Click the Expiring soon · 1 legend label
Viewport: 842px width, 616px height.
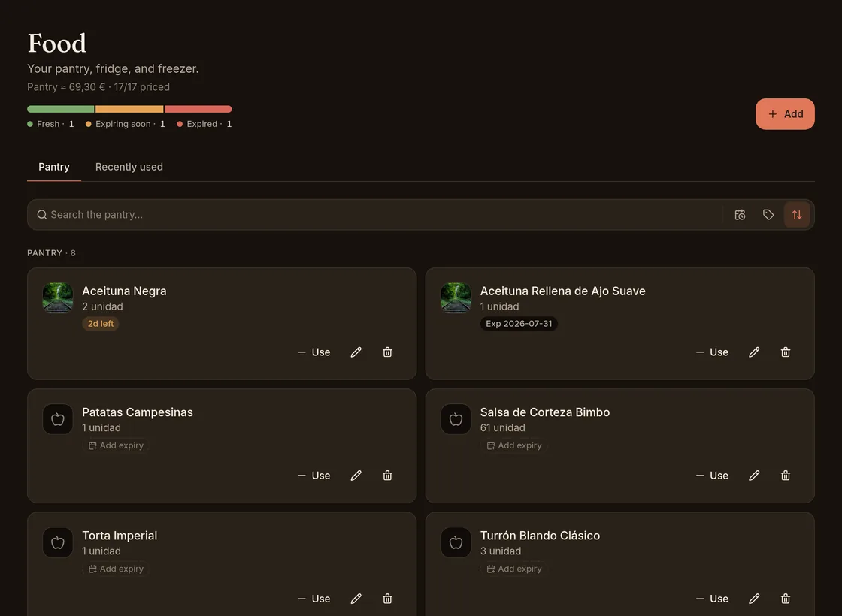coord(125,124)
